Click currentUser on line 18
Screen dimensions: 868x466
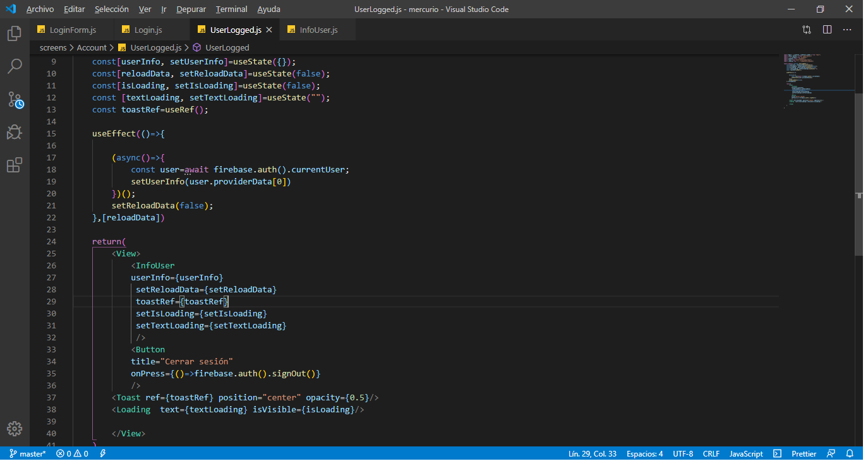[x=318, y=169]
